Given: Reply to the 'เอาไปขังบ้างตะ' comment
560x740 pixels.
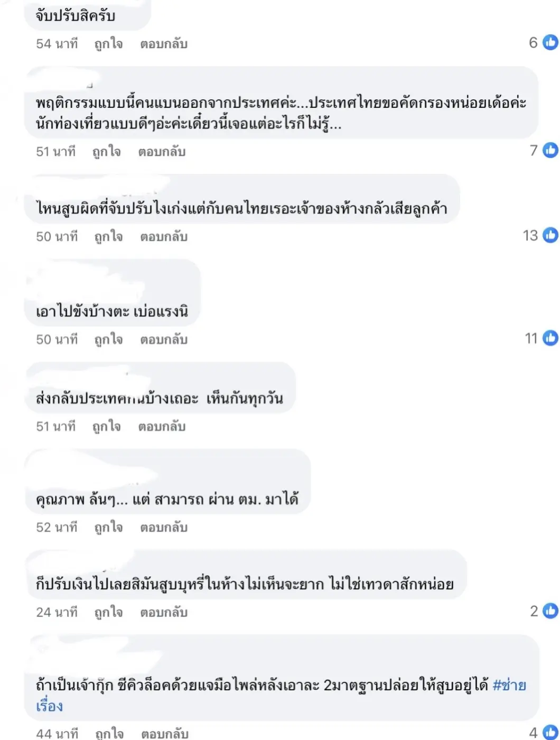Looking at the screenshot, I should click(x=164, y=339).
